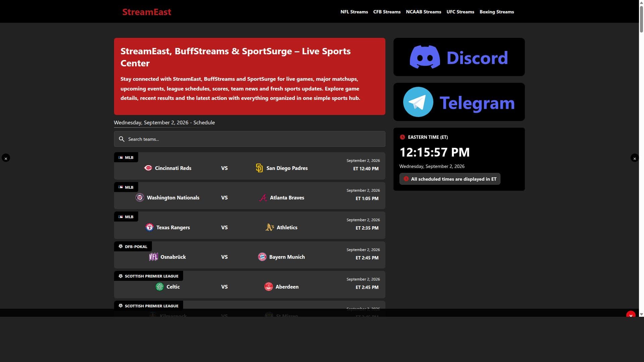Select NCAAB Streams in navigation
Screen dimensions: 644x362
tap(423, 12)
